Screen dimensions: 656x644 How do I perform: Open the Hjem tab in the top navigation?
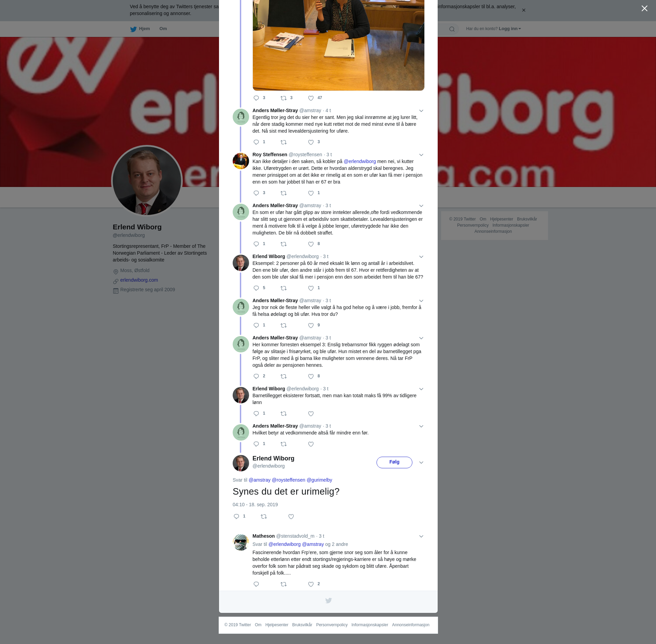[140, 29]
